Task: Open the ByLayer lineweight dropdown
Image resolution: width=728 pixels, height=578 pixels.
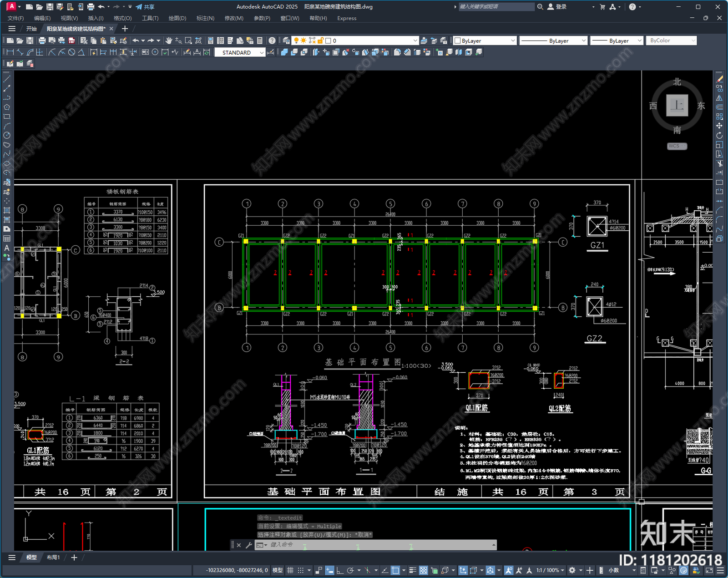Action: pos(639,41)
